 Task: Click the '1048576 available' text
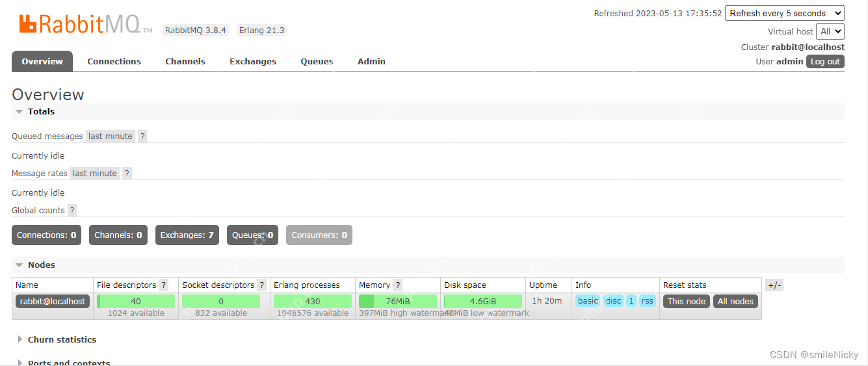point(313,313)
